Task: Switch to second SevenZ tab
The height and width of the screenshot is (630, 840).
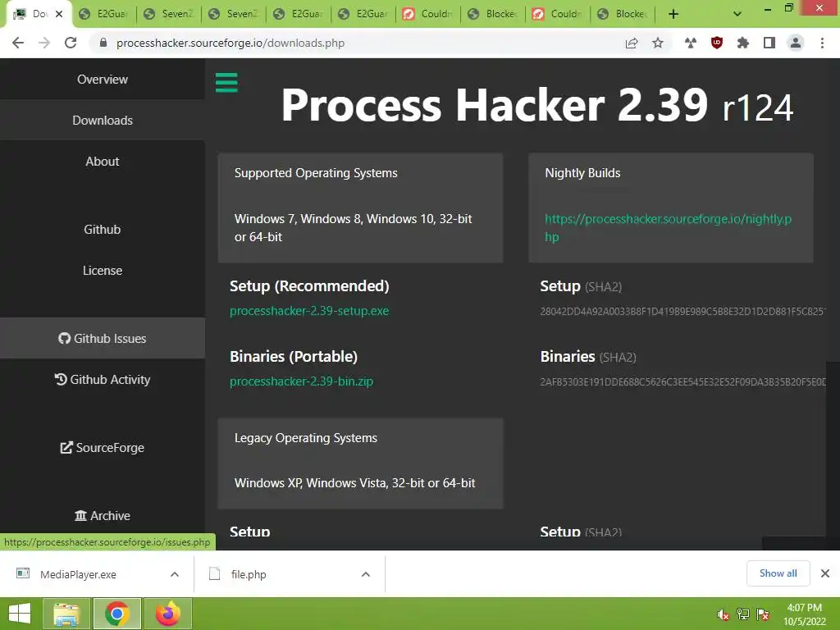Action: [x=234, y=14]
